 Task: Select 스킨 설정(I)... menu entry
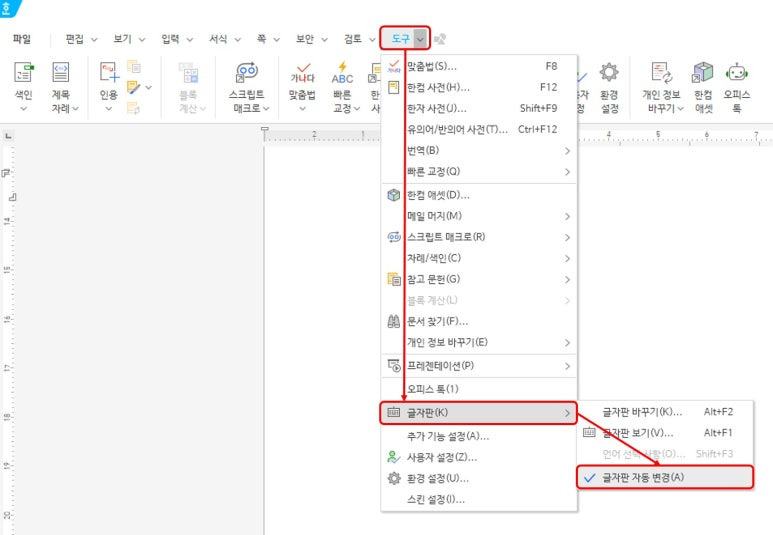(479, 499)
